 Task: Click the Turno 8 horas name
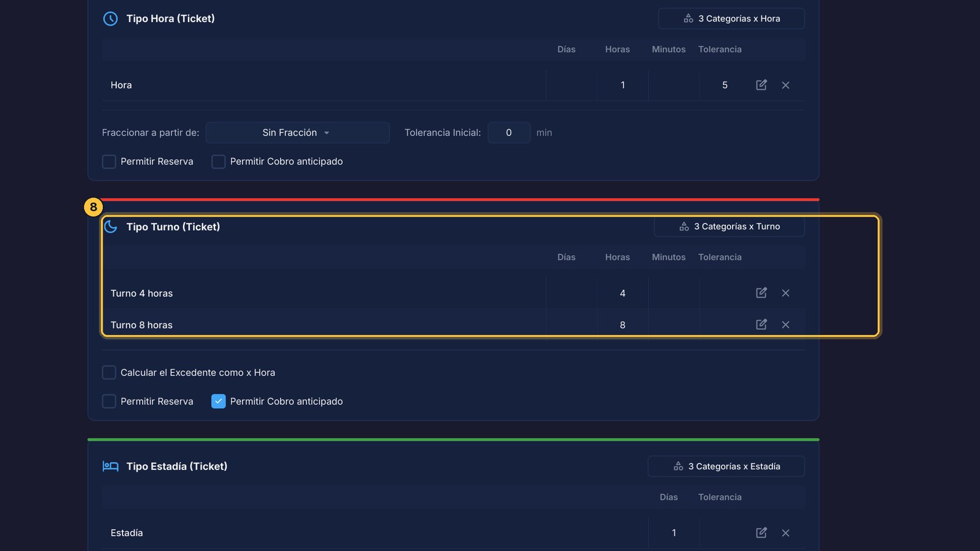[x=141, y=325]
